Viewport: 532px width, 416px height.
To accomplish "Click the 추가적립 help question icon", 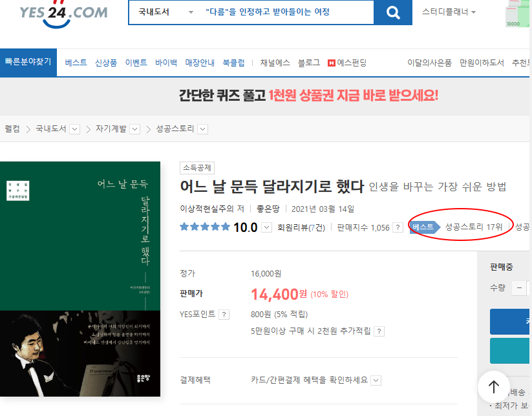I will tap(379, 331).
